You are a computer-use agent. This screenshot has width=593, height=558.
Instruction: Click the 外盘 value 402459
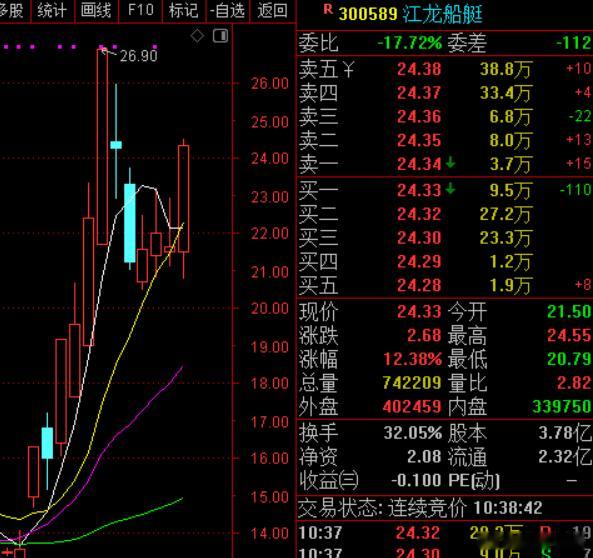tap(412, 407)
